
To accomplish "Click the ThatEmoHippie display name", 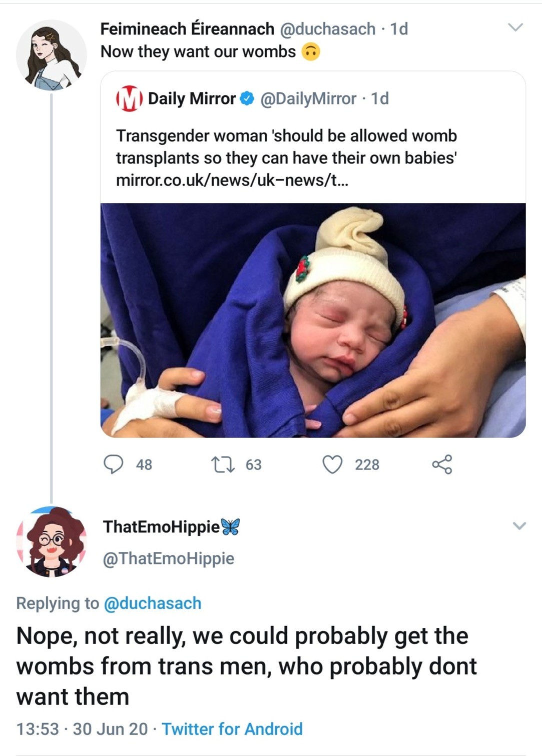I will click(161, 526).
